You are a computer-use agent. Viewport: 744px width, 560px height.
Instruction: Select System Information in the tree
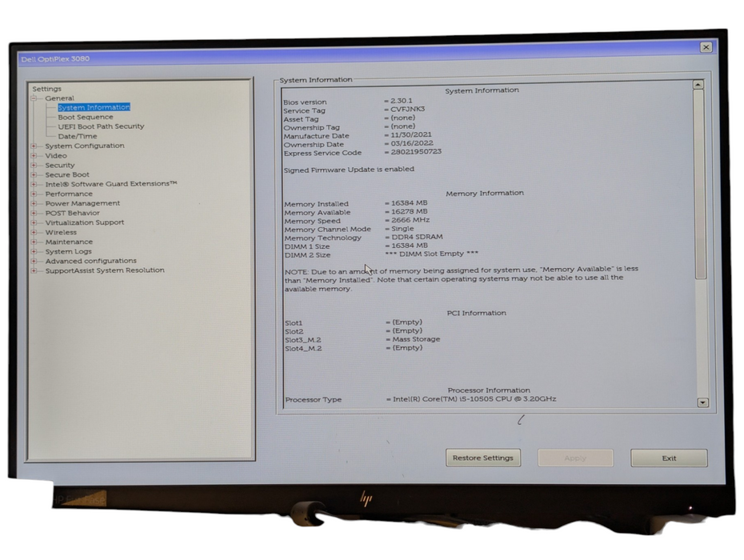click(94, 107)
